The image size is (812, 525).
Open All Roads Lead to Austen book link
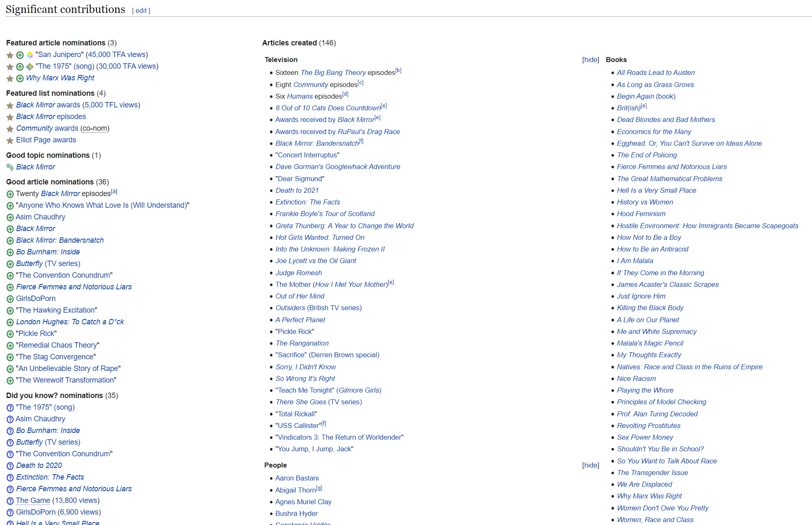[x=656, y=72]
